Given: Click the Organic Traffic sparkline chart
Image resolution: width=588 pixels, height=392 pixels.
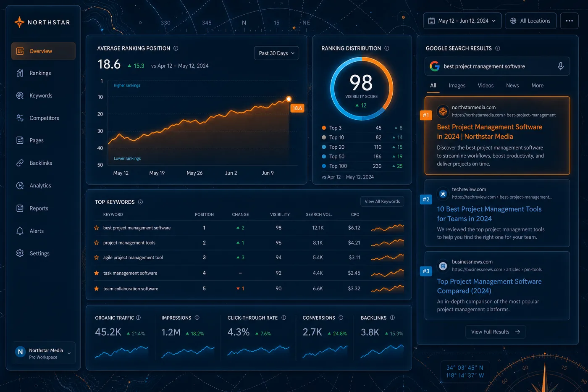Looking at the screenshot, I should click(x=121, y=352).
